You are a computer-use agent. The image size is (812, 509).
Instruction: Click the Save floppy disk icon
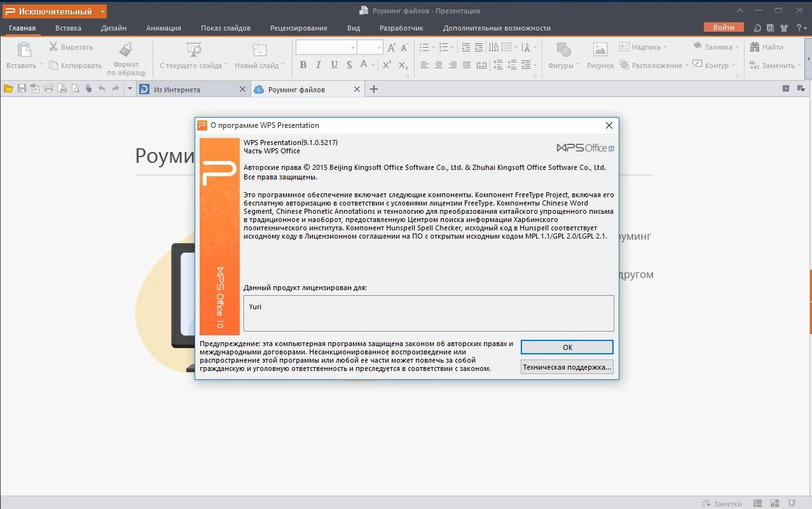tap(22, 89)
